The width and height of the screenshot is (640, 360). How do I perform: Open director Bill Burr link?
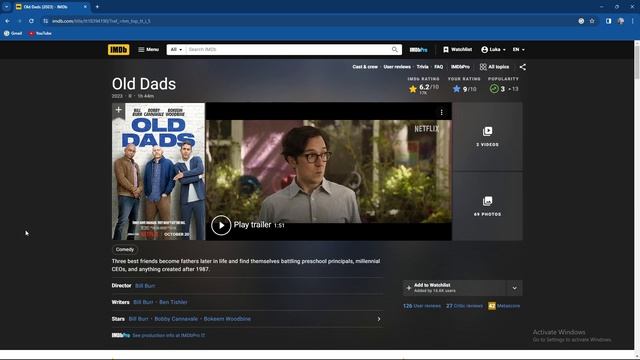(145, 286)
